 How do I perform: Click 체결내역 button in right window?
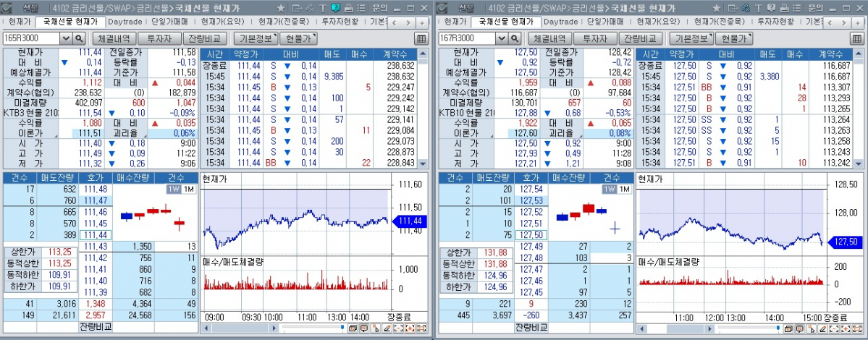[549, 38]
